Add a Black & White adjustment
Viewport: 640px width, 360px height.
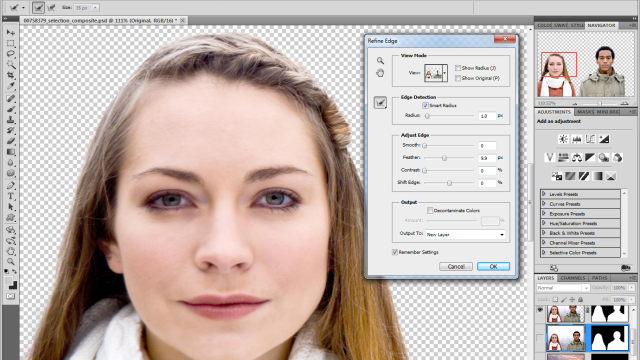pyautogui.click(x=590, y=157)
